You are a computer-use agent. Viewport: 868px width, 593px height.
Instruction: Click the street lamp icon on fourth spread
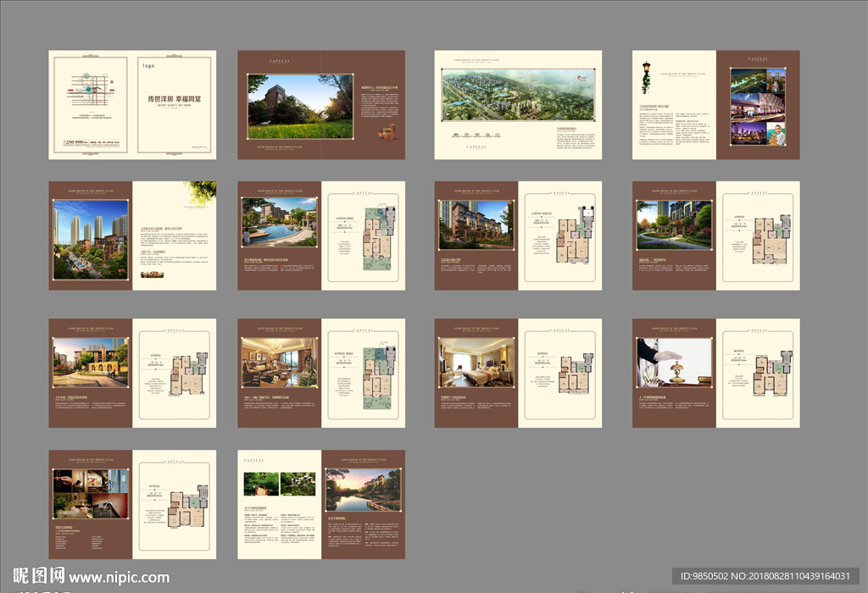coord(646,75)
